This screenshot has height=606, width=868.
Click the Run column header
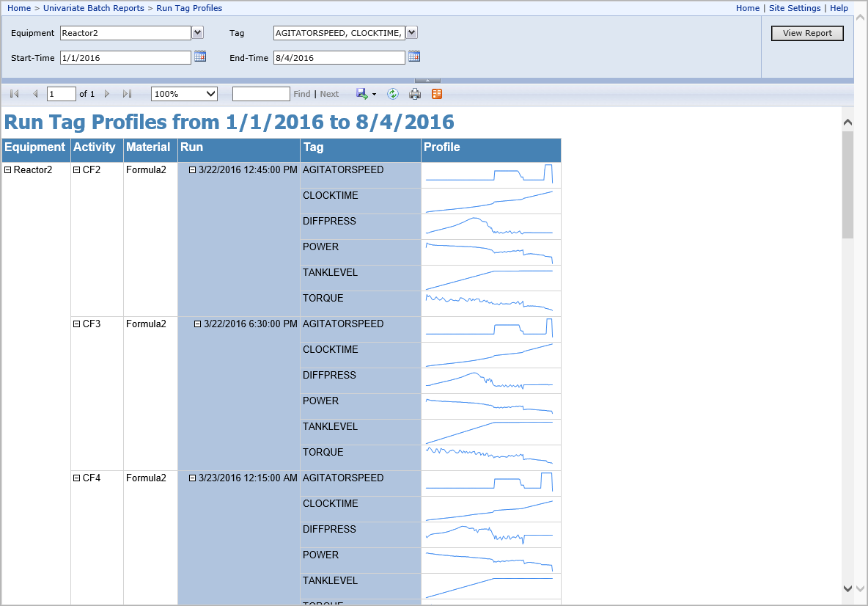point(238,150)
